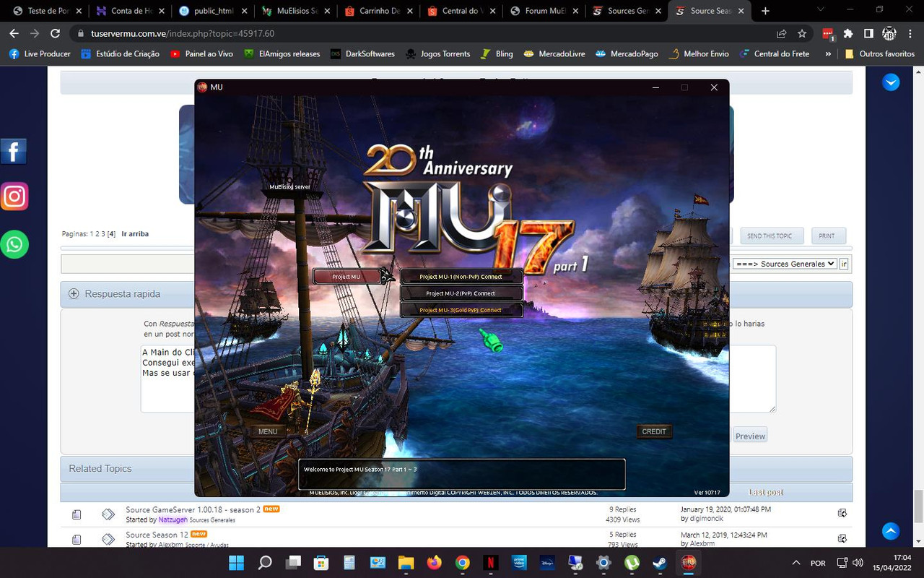Click the WhatsApp icon on the left sidebar
Viewport: 924px width, 578px height.
(14, 244)
